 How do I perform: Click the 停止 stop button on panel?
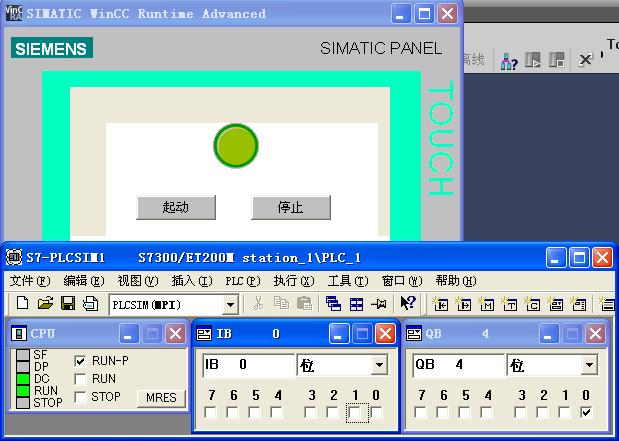(291, 207)
